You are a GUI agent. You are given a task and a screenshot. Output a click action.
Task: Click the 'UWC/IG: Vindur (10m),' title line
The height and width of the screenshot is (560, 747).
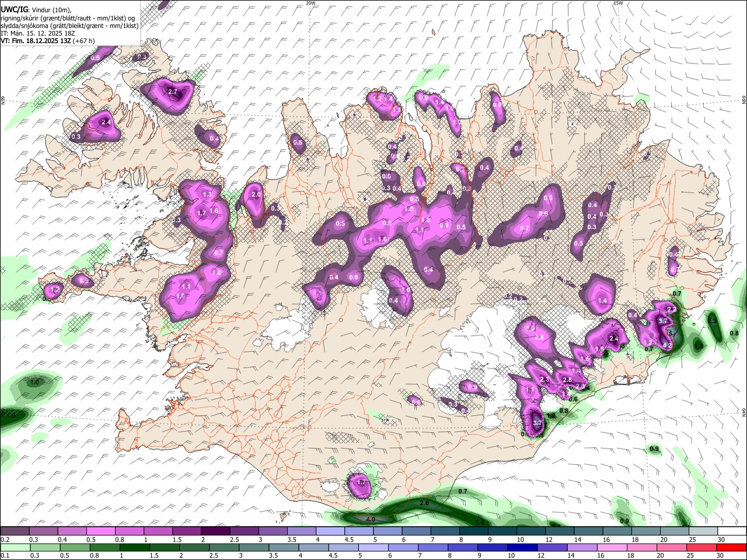point(36,9)
